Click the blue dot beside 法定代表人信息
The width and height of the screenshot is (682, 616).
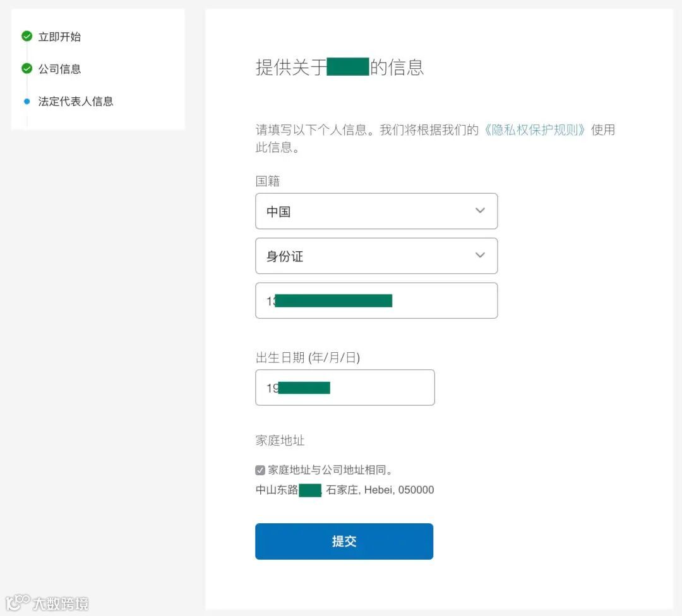coord(25,101)
